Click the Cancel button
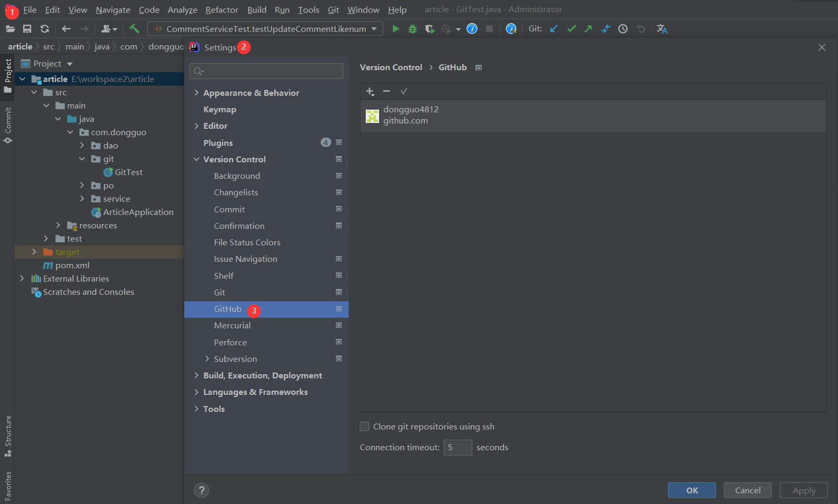This screenshot has width=838, height=504. pos(748,490)
